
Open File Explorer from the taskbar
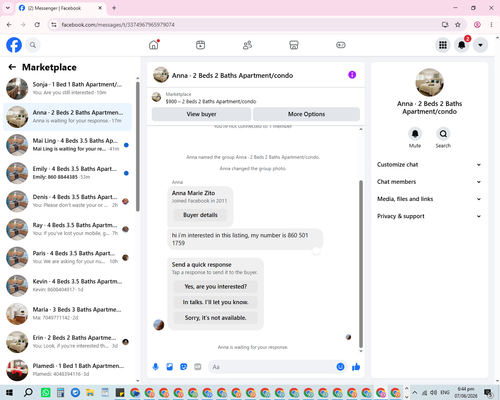pos(90,392)
